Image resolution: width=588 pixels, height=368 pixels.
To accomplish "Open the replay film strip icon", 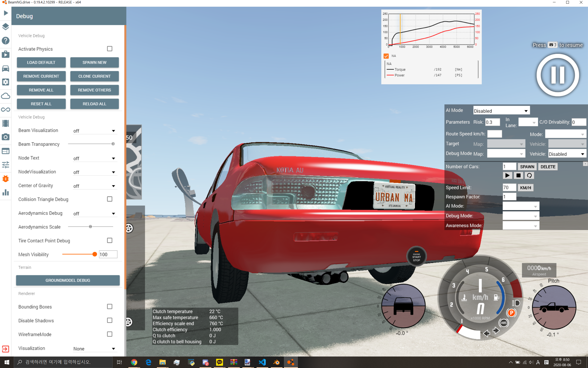I will (x=6, y=123).
